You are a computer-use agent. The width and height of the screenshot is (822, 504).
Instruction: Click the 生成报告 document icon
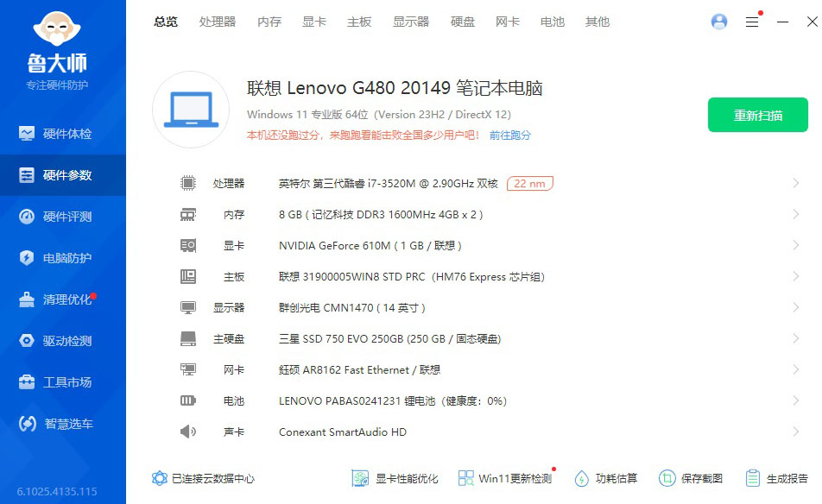point(753,478)
